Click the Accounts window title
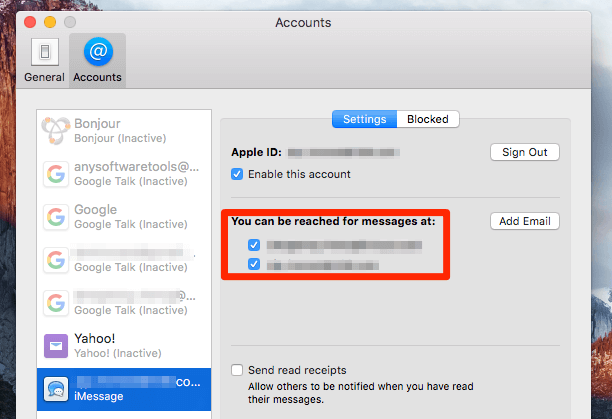Screen dimensions: 612x419 303,23
